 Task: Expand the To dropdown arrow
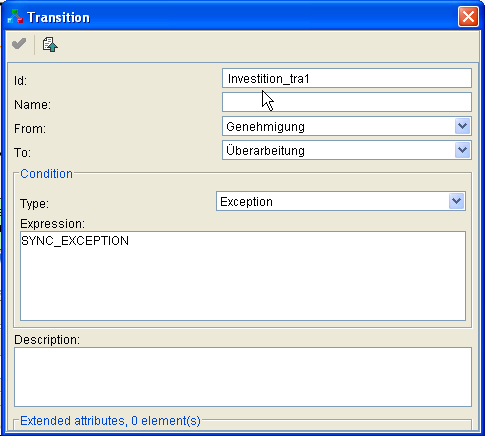[x=462, y=150]
